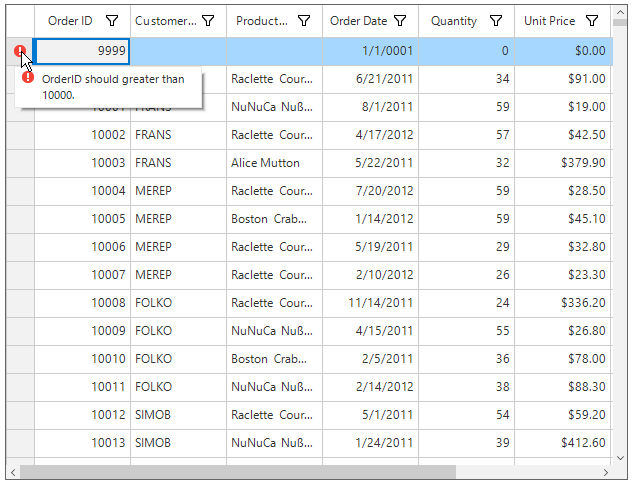This screenshot has height=486, width=633.
Task: Select Order ID cell 10013
Action: (x=82, y=443)
